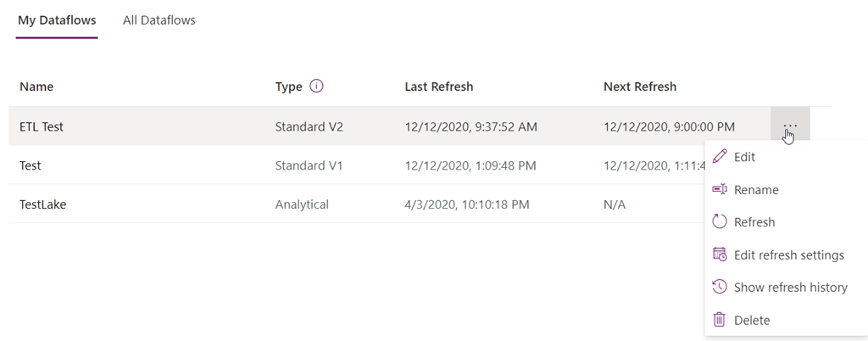Screen dimensions: 868x341
Task: Open the TestLake dataflow
Action: pos(42,204)
